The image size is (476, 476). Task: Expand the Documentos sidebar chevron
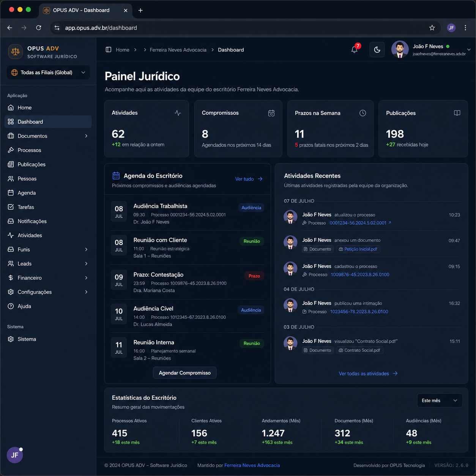tap(86, 136)
